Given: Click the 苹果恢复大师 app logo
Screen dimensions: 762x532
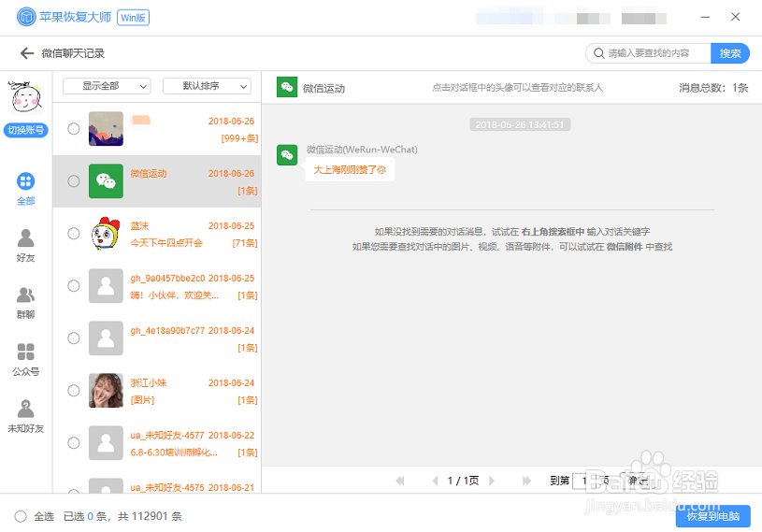Looking at the screenshot, I should (26, 17).
